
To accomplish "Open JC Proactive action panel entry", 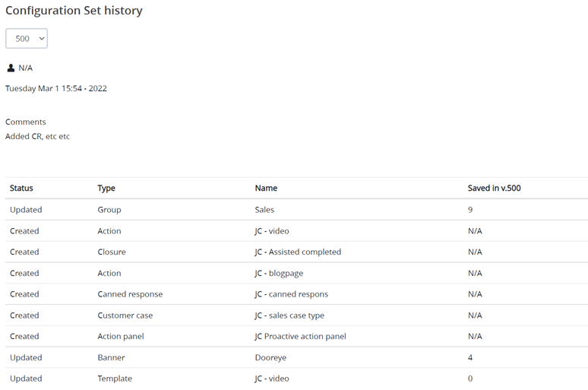I will (x=300, y=336).
